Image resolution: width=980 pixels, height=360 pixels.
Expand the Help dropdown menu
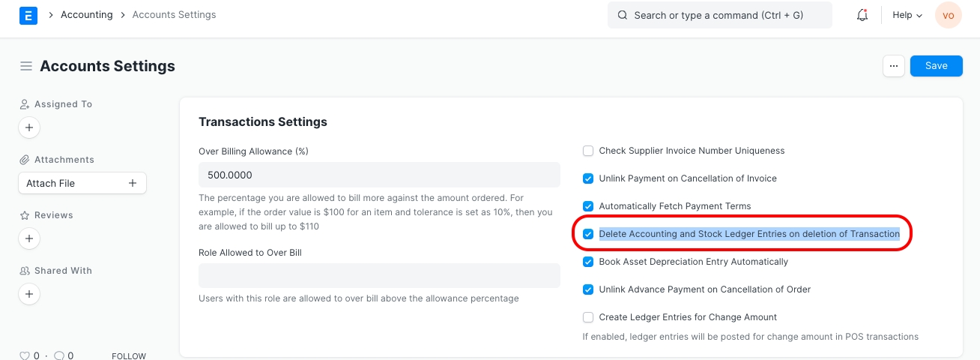907,15
